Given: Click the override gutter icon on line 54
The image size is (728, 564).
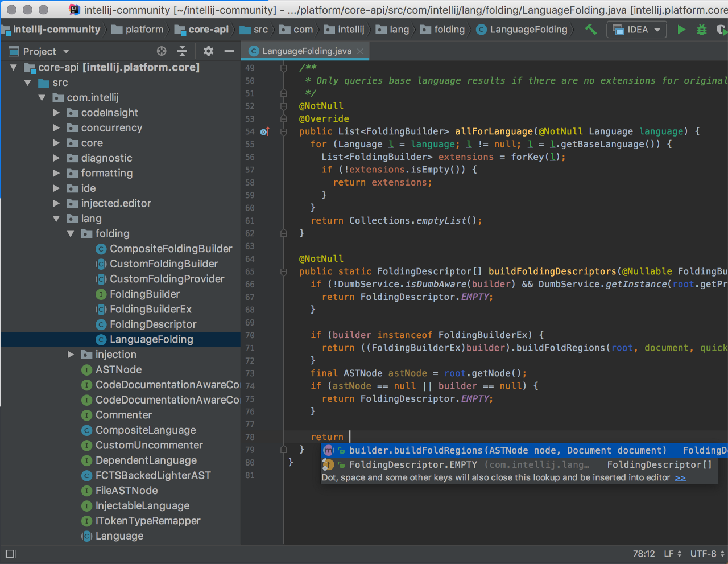Looking at the screenshot, I should [x=264, y=131].
